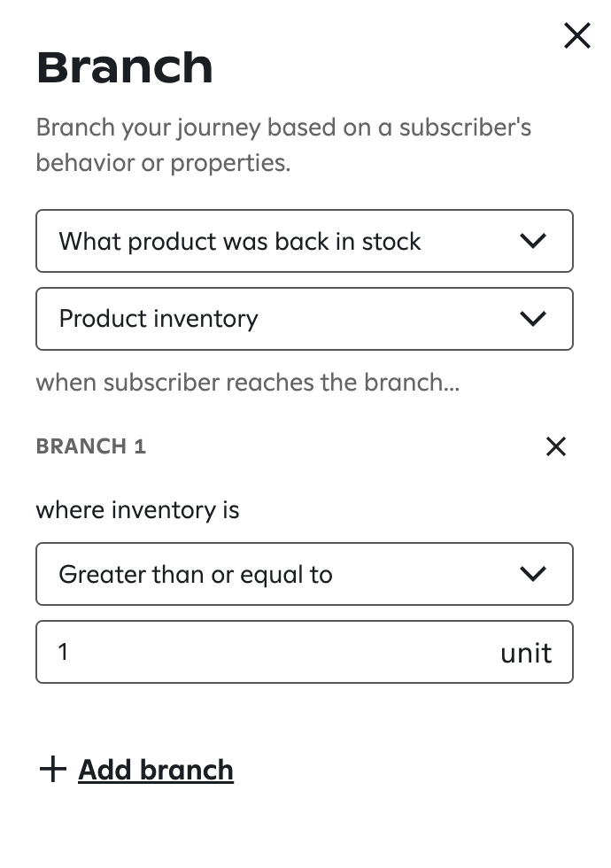Viewport: 611px width, 868px height.
Task: Select the Branch panel heading
Action: (x=124, y=66)
